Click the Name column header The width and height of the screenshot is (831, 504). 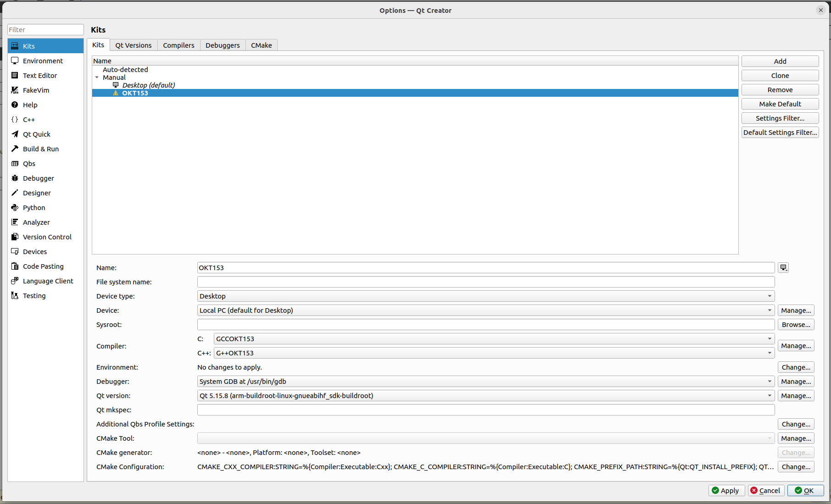pos(415,61)
